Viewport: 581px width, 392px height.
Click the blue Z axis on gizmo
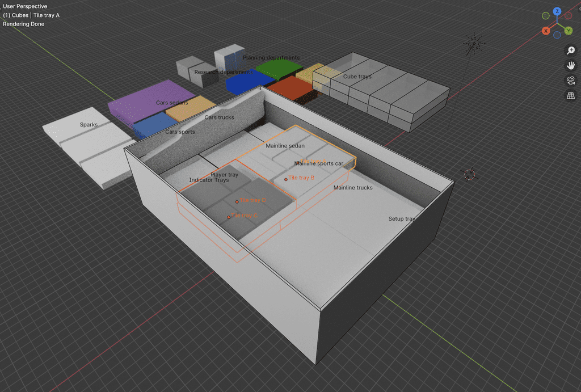[557, 11]
